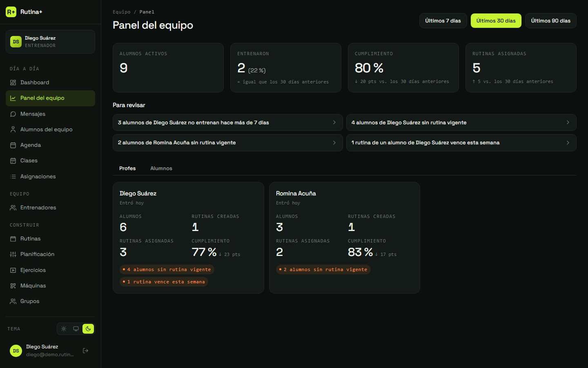Click the Rutina+ logo icon

11,12
